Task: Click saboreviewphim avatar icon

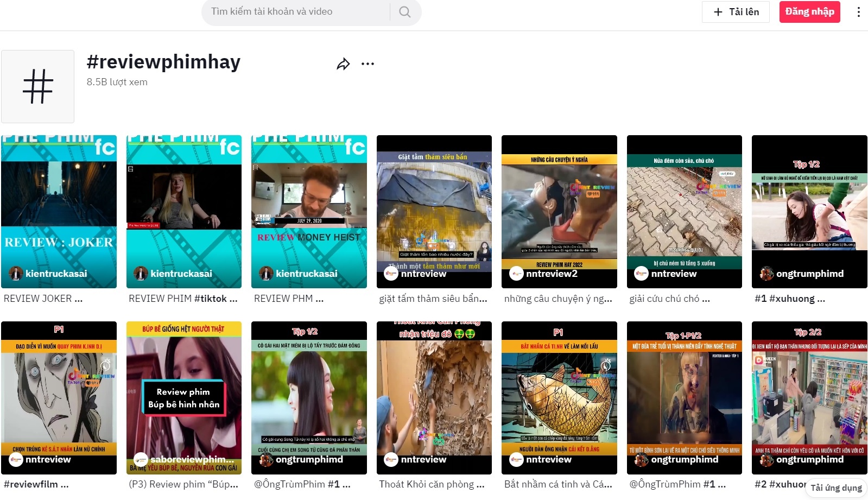Action: (141, 459)
